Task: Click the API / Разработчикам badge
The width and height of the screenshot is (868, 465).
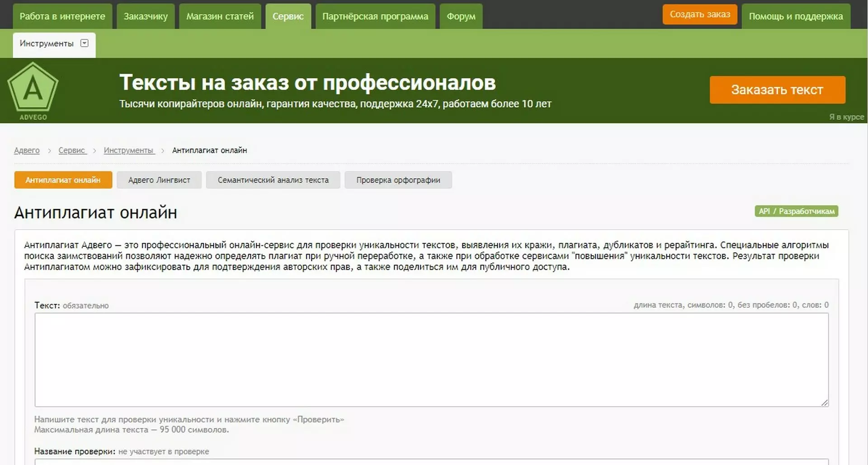Action: [796, 211]
